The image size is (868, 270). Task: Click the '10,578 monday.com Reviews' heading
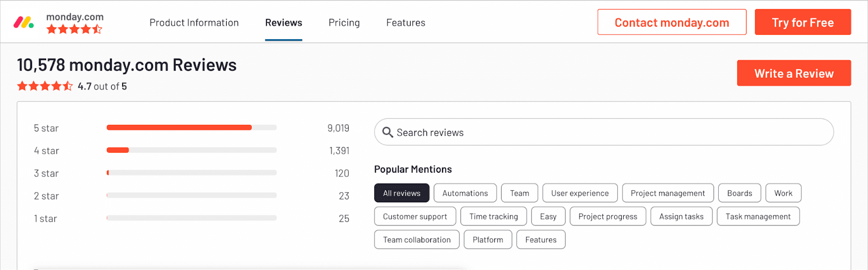point(127,65)
